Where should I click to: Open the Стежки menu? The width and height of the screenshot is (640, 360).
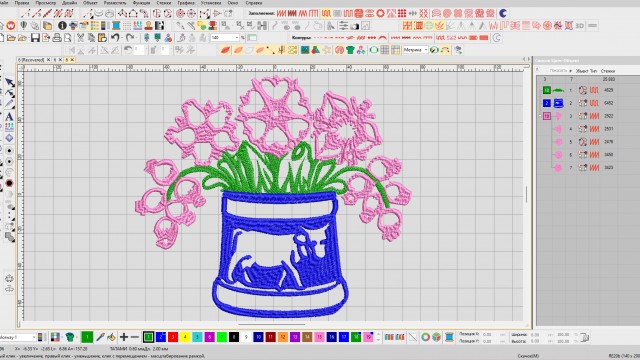click(x=164, y=3)
